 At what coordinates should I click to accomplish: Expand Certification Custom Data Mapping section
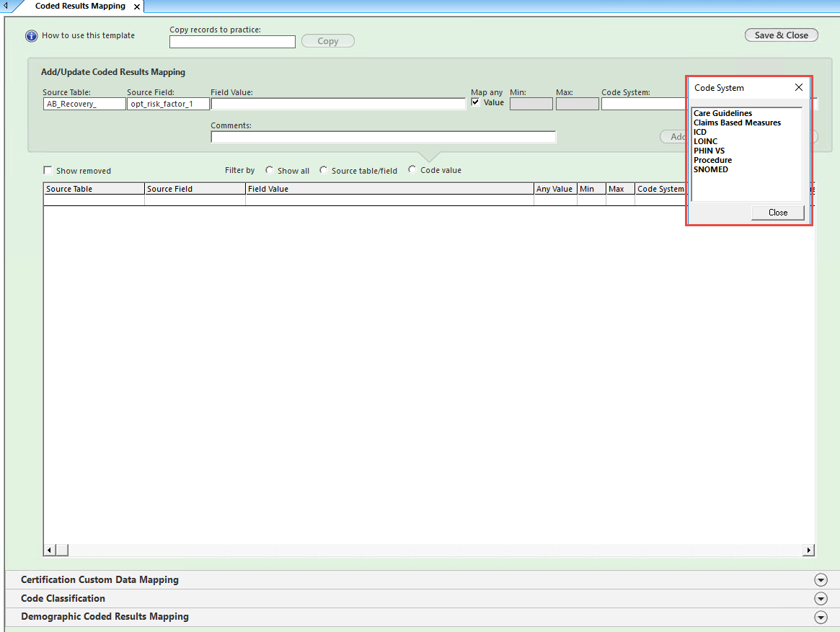pos(821,580)
